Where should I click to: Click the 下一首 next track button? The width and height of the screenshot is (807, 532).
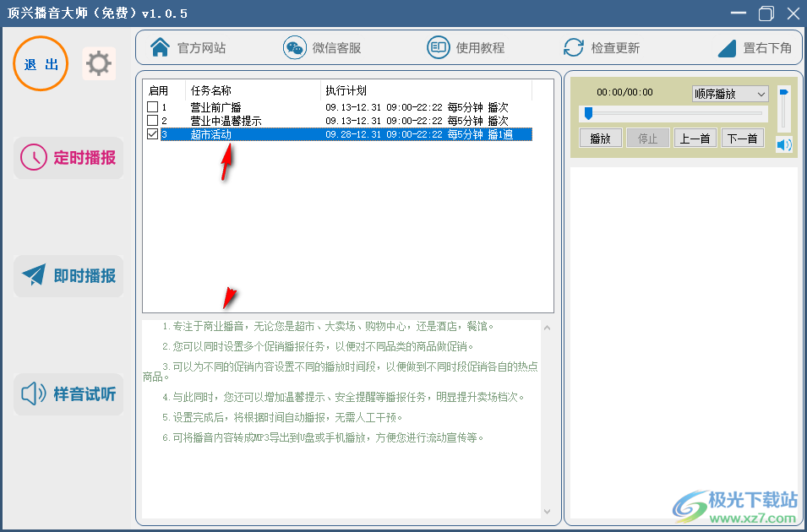742,138
